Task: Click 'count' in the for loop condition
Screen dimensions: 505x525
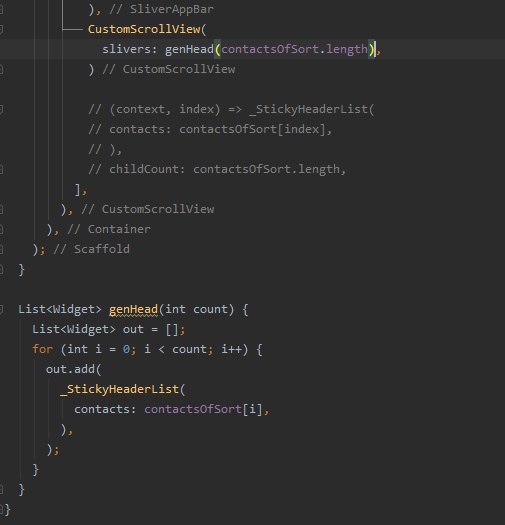Action: (189, 350)
